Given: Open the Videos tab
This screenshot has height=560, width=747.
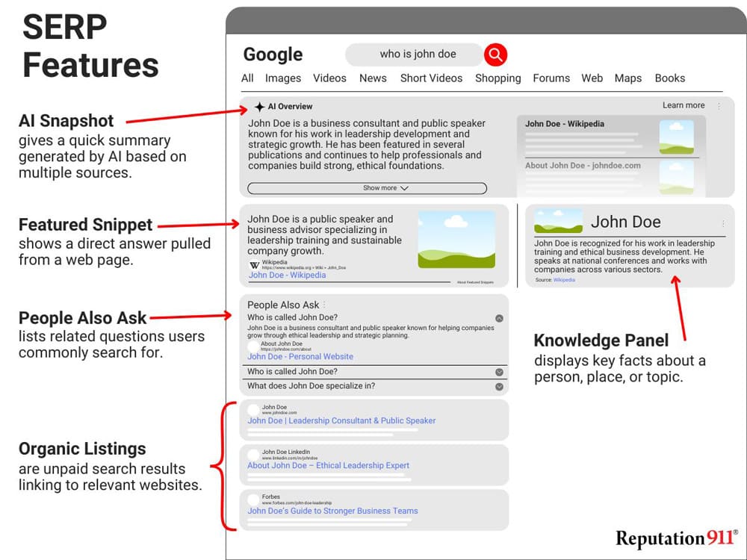Looking at the screenshot, I should [329, 78].
